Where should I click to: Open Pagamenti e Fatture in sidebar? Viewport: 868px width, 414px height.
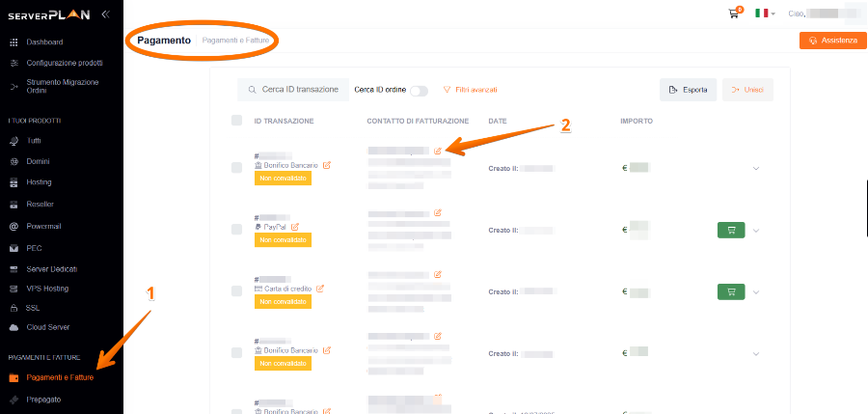60,377
